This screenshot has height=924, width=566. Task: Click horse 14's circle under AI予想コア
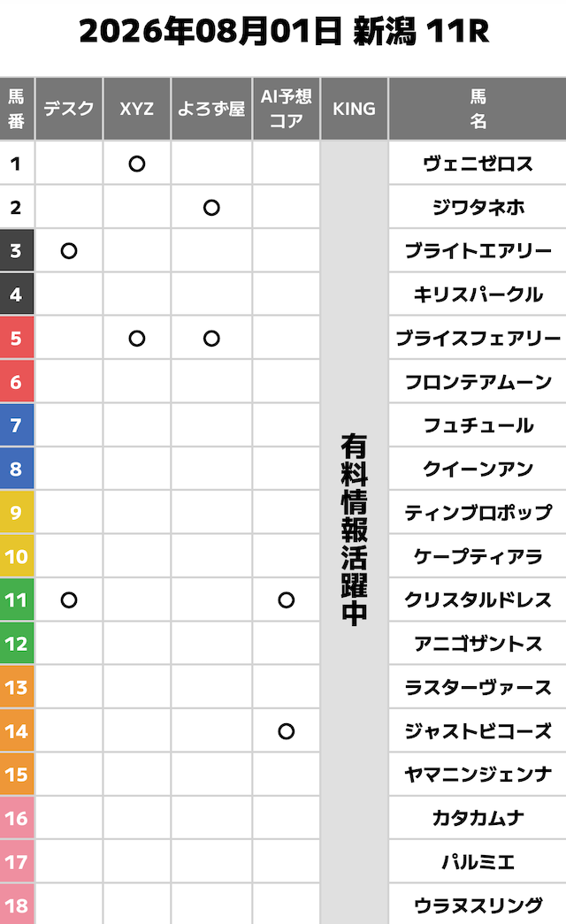pos(286,731)
